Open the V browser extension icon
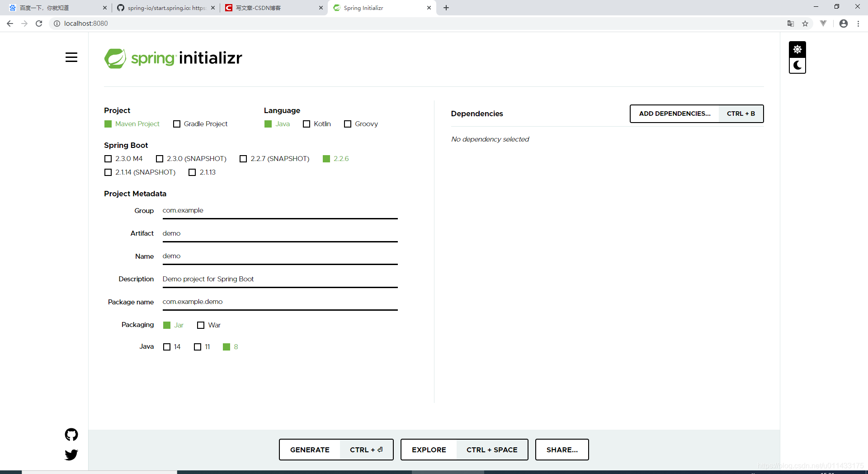This screenshot has height=474, width=868. click(823, 24)
